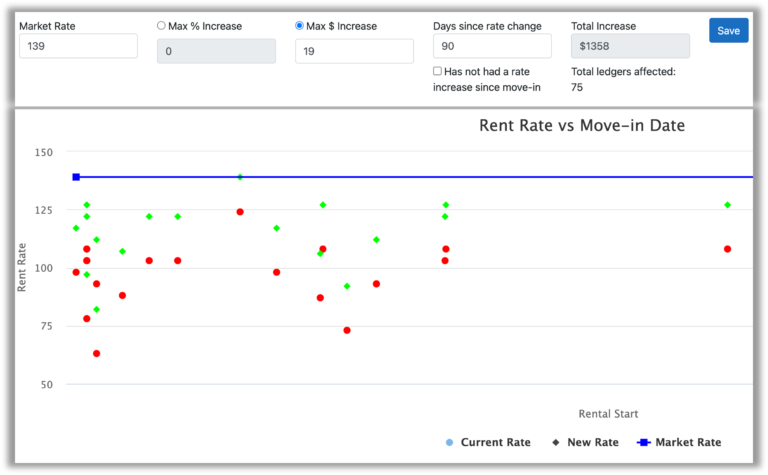Toggle New Rate series in legend
Image resolution: width=768 pixels, height=475 pixels.
[x=585, y=442]
